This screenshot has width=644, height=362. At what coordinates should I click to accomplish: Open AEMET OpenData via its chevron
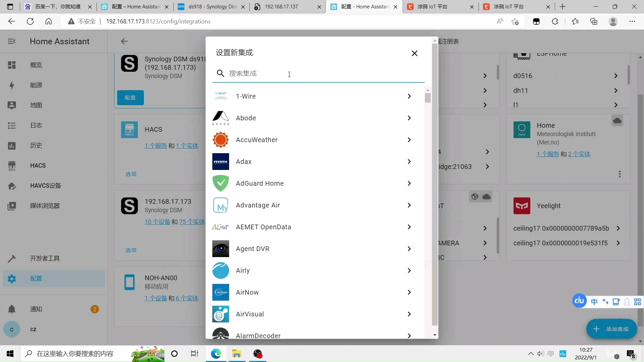pos(409,227)
